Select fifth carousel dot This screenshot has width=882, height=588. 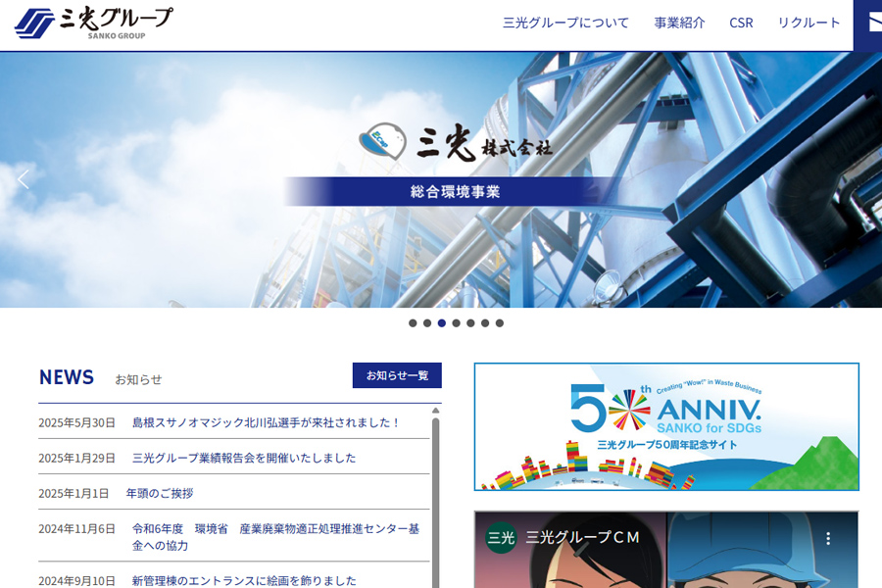(470, 323)
